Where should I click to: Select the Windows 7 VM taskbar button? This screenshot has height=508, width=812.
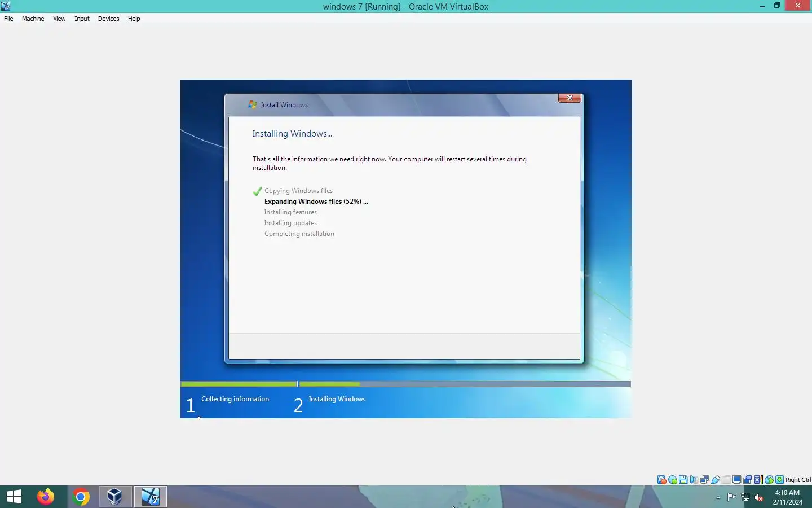(150, 497)
